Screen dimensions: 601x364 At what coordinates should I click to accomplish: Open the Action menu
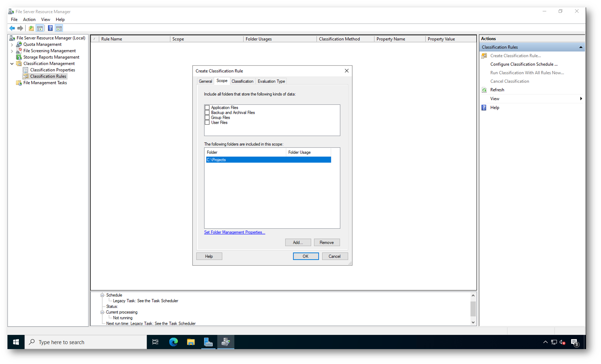pyautogui.click(x=29, y=20)
